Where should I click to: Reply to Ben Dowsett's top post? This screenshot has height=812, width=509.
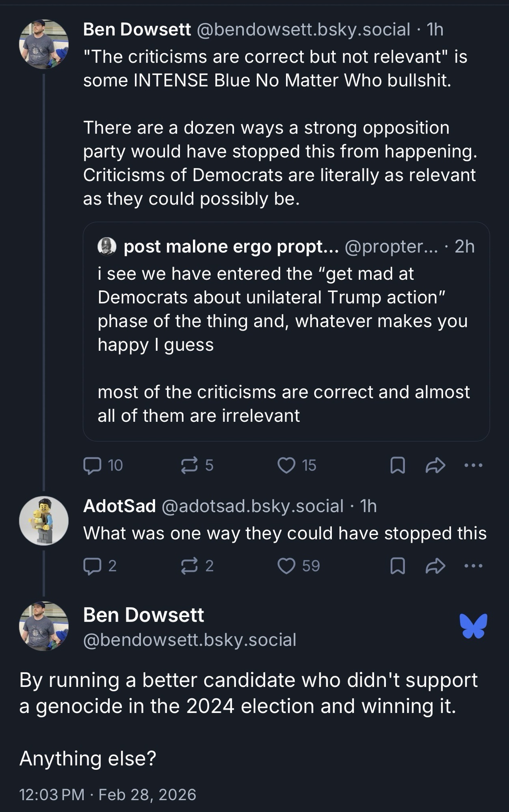tap(92, 465)
